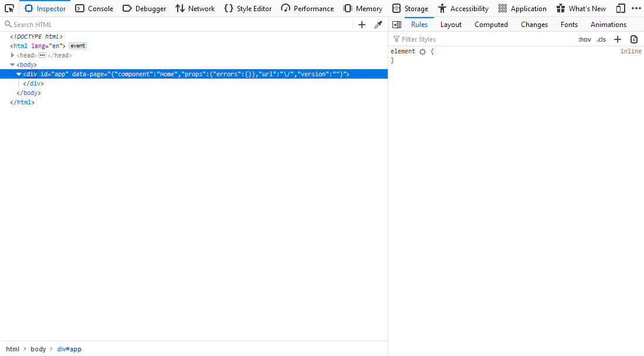Expand the head element
This screenshot has width=644, height=356.
pos(12,55)
